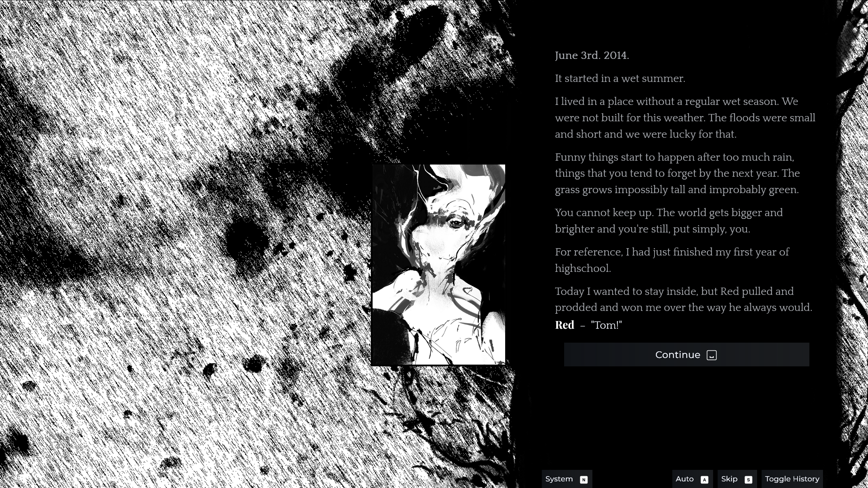Click the S key icon beside Skip

pyautogui.click(x=748, y=480)
